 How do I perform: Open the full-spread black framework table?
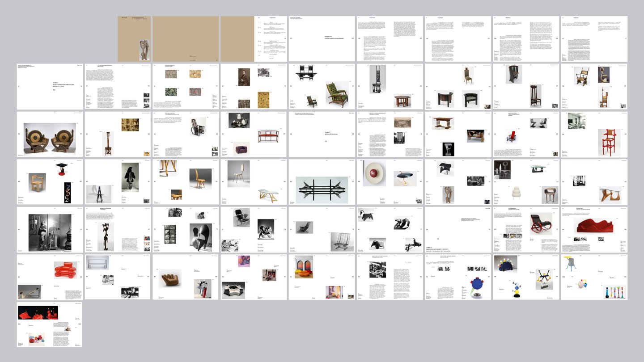tap(322, 182)
